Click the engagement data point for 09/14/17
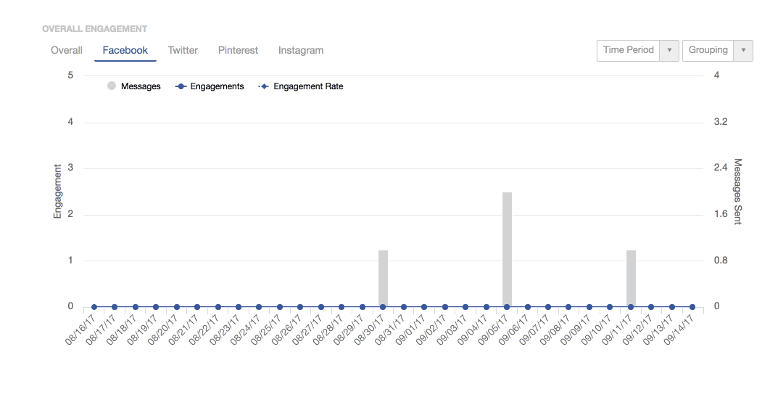Viewport: 770px width, 405px height. 693,307
